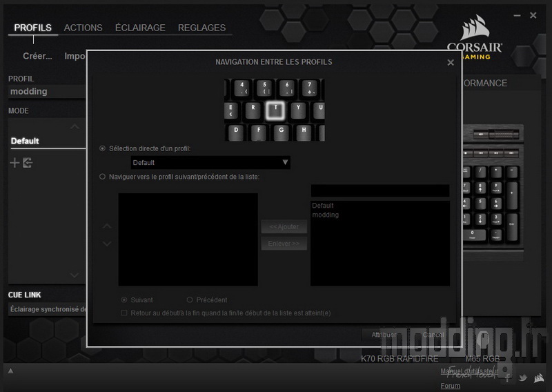Select the highlighted T key in keyboard preview
This screenshot has height=392, width=552.
click(x=275, y=110)
